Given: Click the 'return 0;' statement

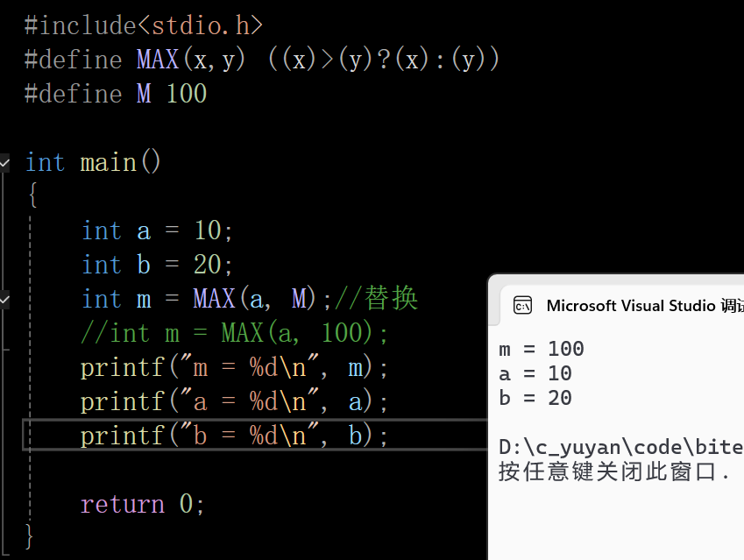Looking at the screenshot, I should click(142, 504).
